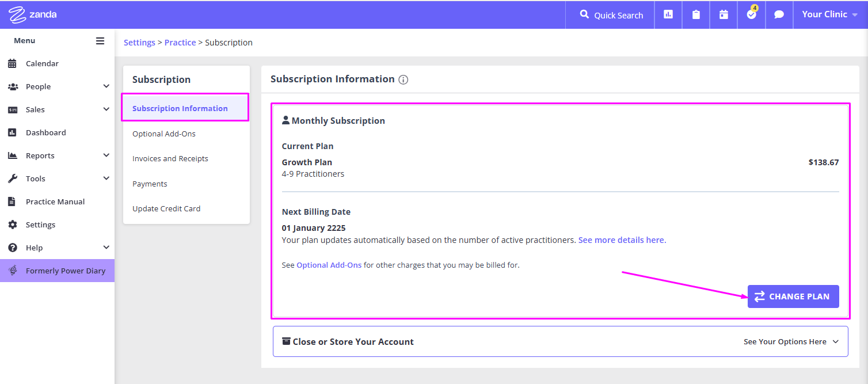
Task: Open the See more details here link
Action: click(x=622, y=239)
